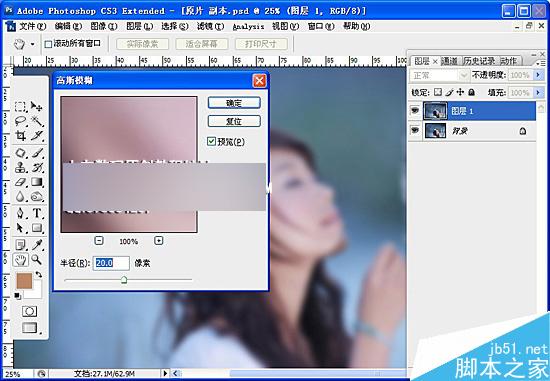Select the Pen tool
This screenshot has height=381, width=550.
20,213
